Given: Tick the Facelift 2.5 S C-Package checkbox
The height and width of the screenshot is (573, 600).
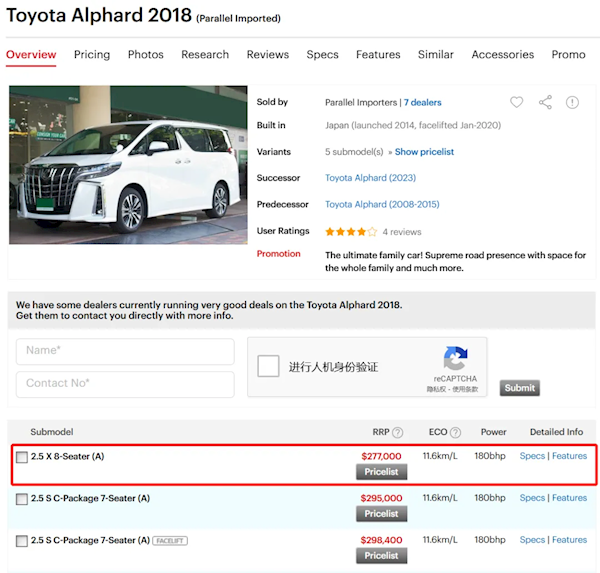Looking at the screenshot, I should pyautogui.click(x=22, y=541).
